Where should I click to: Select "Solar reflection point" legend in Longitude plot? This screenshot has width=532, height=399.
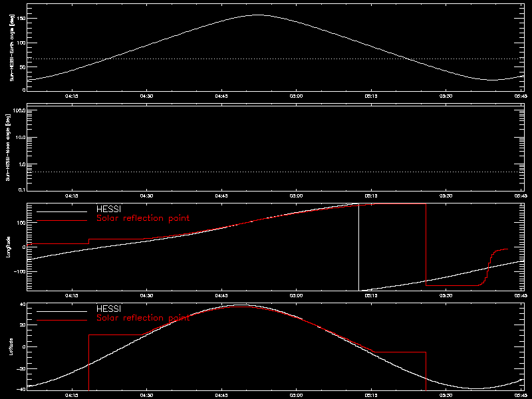pos(143,218)
